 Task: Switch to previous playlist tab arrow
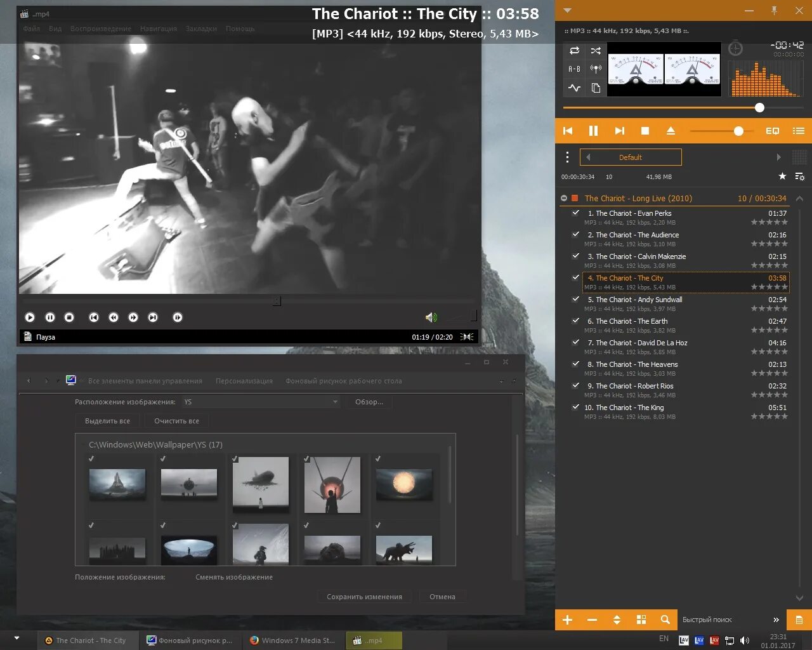pyautogui.click(x=588, y=157)
